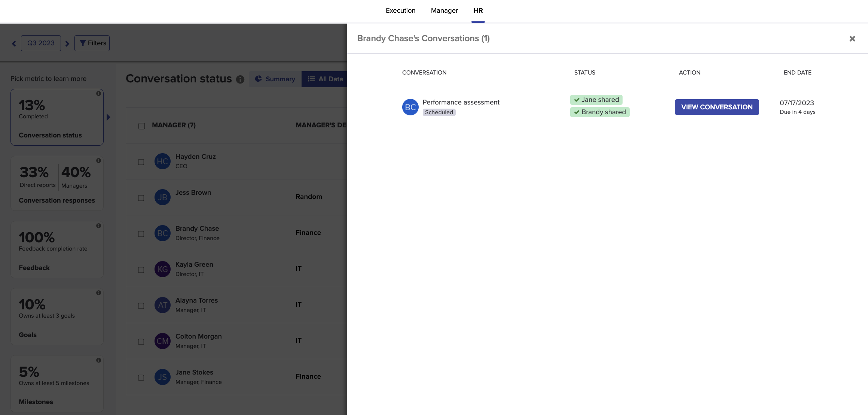The height and width of the screenshot is (415, 868).
Task: Click info icon on 13% Completed card
Action: (99, 94)
